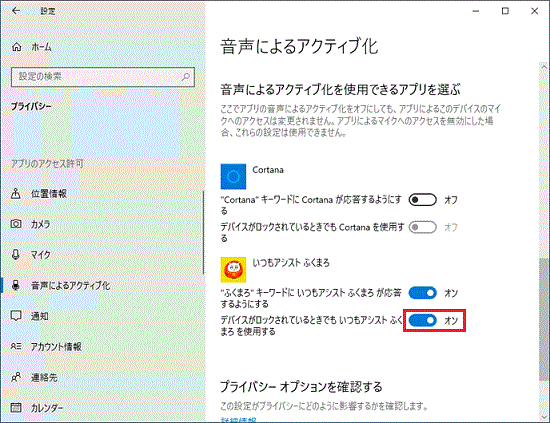The height and width of the screenshot is (423, 550).
Task: Click the いつもアシスト ふくまろ app name
Action: [291, 263]
